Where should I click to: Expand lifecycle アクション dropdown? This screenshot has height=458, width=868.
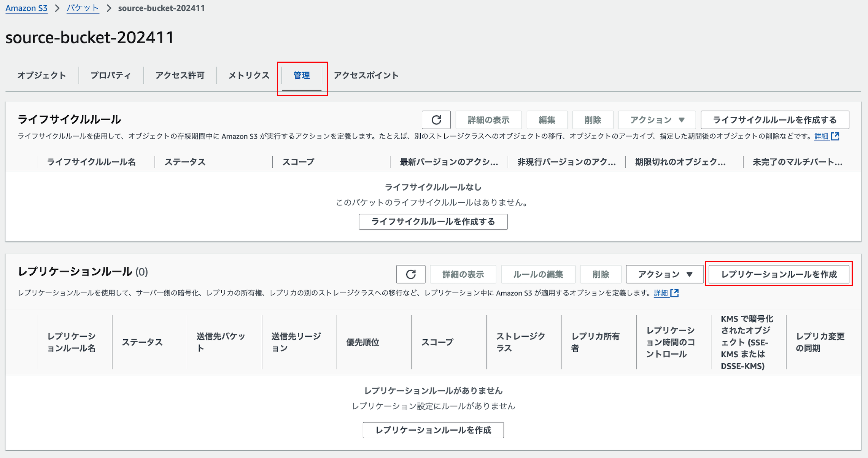click(657, 120)
